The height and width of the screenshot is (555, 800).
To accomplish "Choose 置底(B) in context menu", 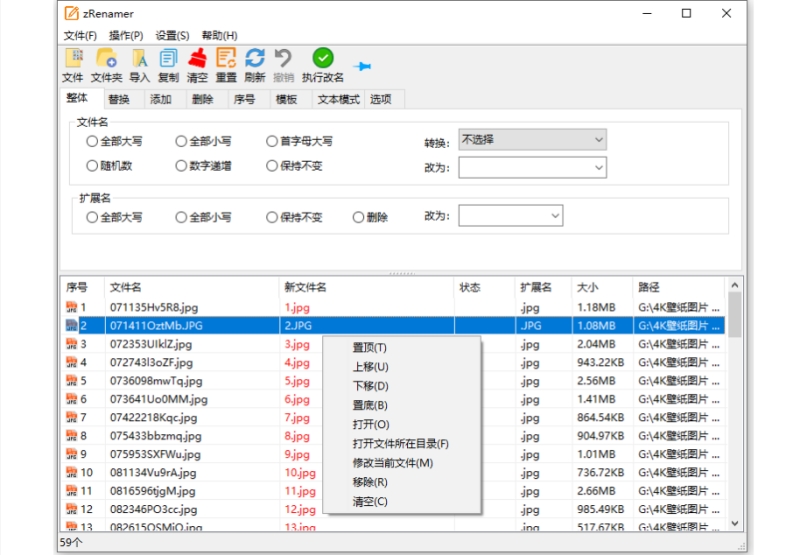I will 402,406.
